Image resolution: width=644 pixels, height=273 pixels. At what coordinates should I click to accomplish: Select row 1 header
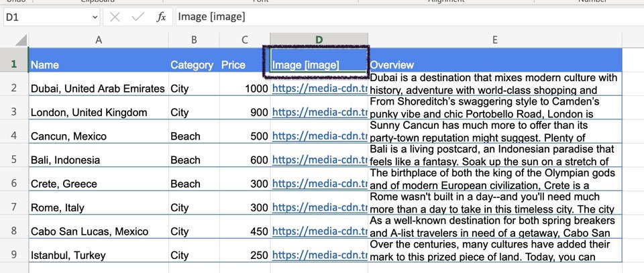click(x=14, y=60)
